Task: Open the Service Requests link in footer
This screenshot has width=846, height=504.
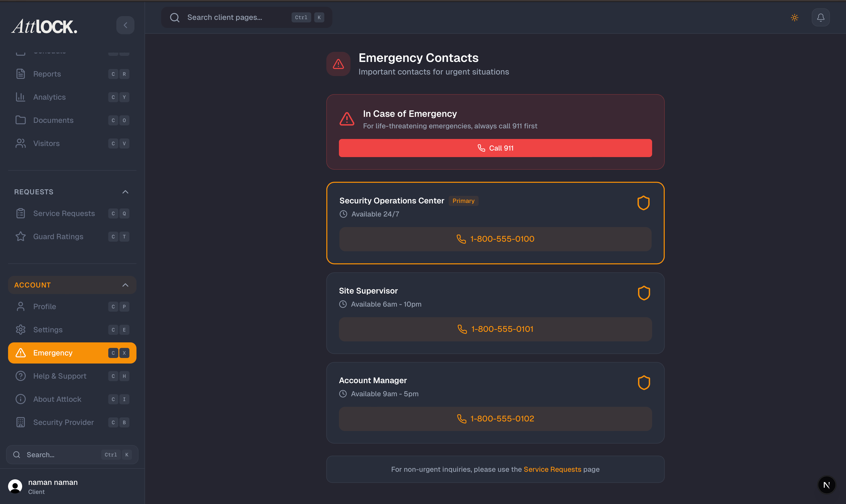Action: point(552,469)
